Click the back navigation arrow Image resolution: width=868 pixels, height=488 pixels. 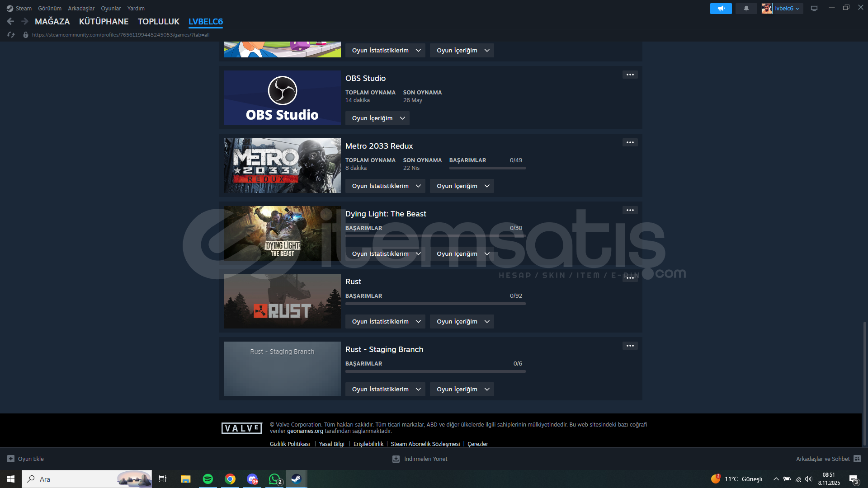point(10,21)
